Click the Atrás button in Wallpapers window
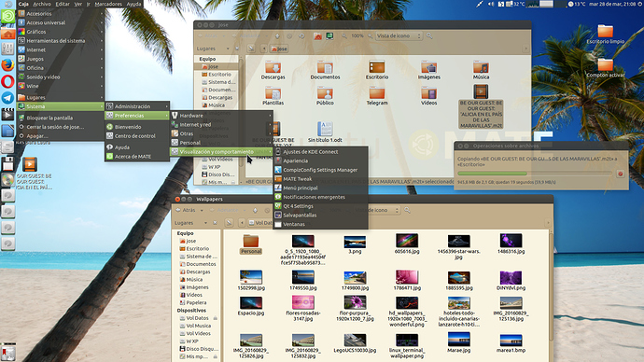The height and width of the screenshot is (362, 644). (185, 210)
